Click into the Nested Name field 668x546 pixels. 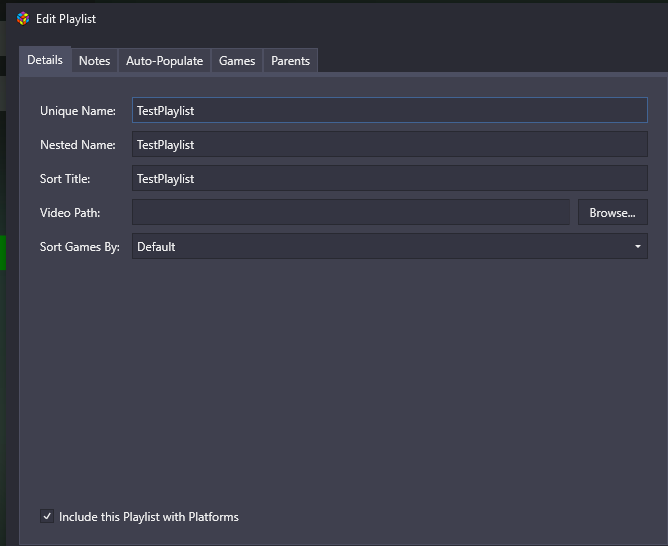[390, 144]
